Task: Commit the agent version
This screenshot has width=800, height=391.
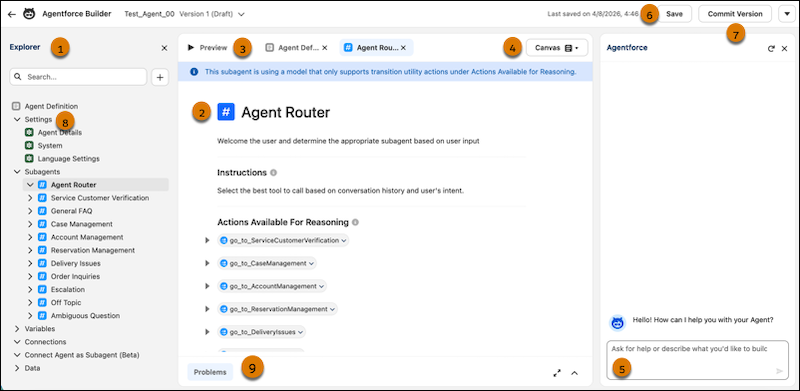Action: tap(735, 14)
